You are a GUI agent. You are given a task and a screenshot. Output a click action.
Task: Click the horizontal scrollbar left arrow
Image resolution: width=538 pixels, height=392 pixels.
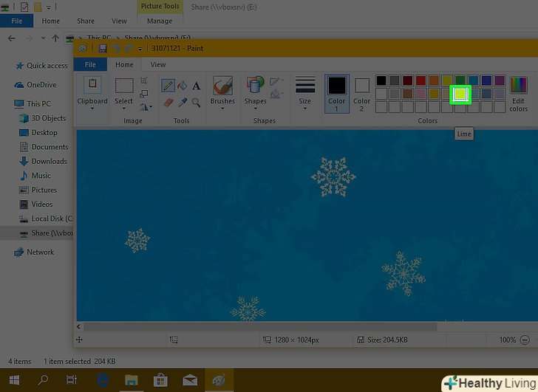79,326
